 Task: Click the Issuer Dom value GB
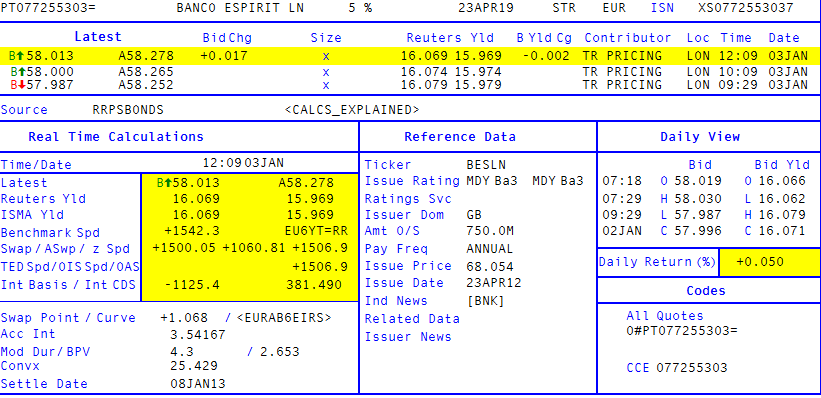(x=474, y=215)
